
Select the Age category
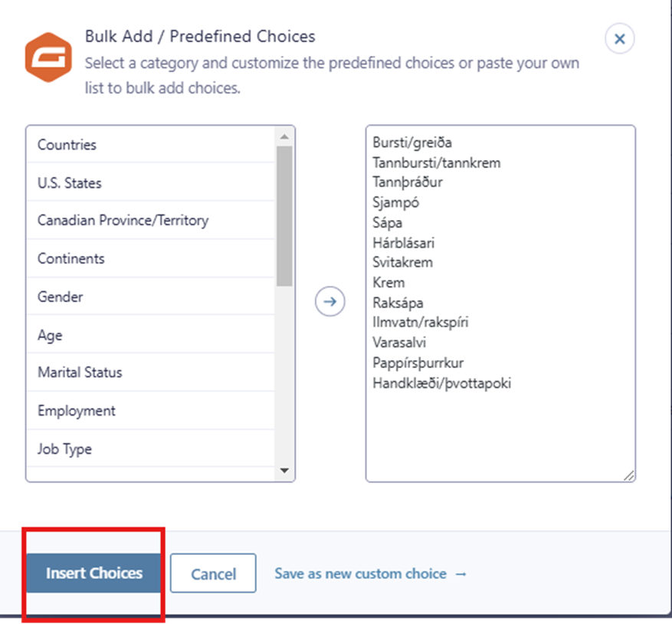click(51, 335)
